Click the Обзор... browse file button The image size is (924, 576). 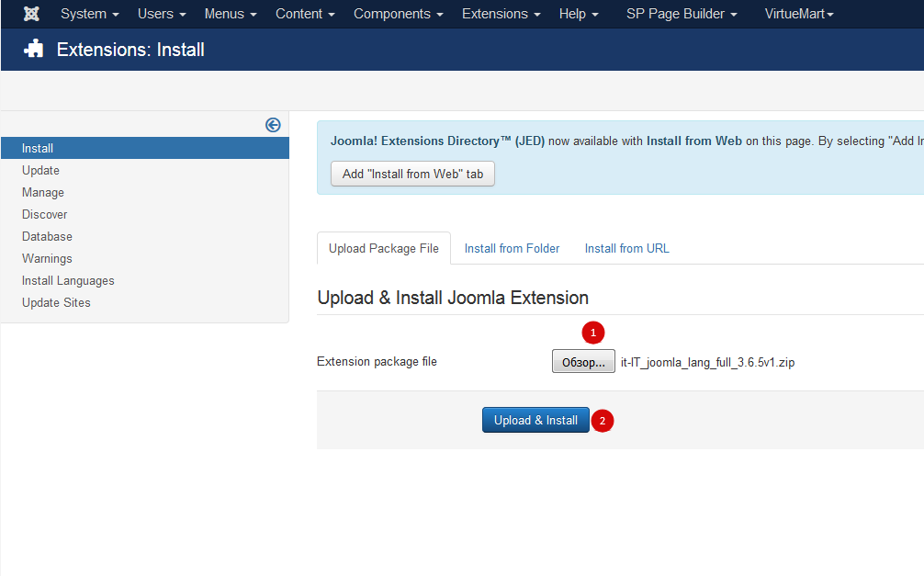point(583,362)
